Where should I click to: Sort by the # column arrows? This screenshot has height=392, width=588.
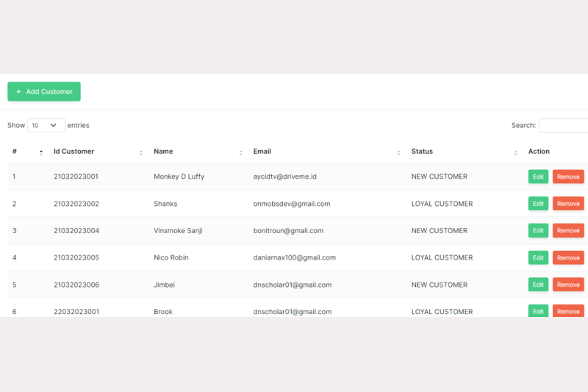(x=41, y=152)
